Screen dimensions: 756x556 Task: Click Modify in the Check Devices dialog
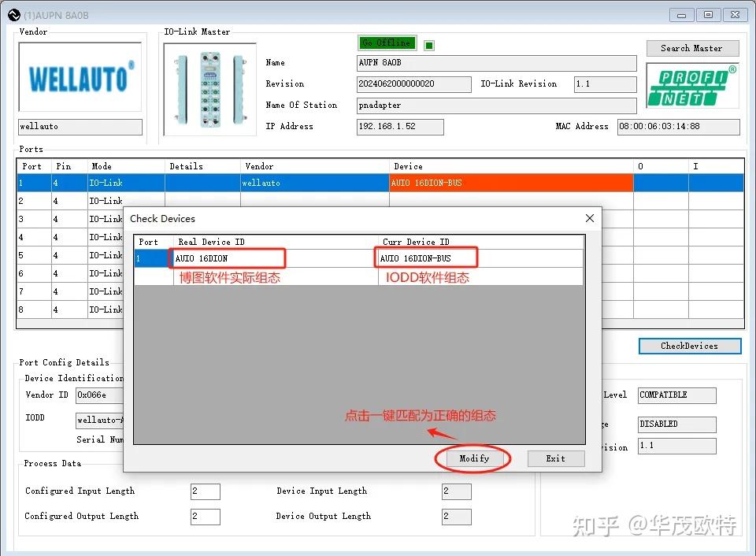tap(472, 458)
